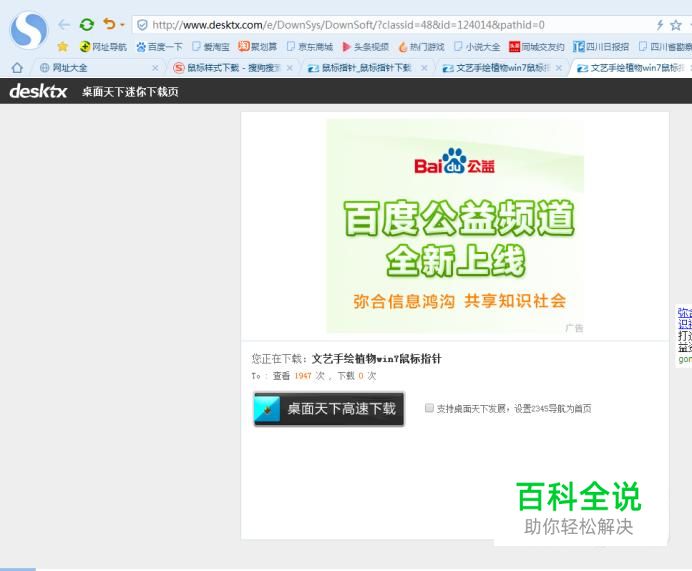Open favorites via the yellow star icon

click(63, 46)
